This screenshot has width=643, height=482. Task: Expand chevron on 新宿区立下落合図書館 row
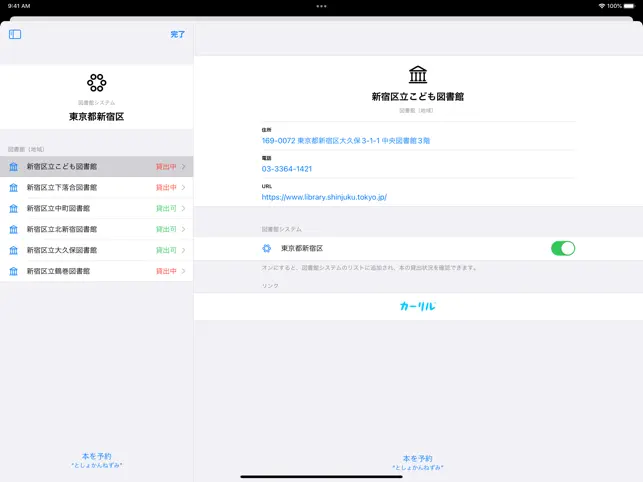pos(183,187)
